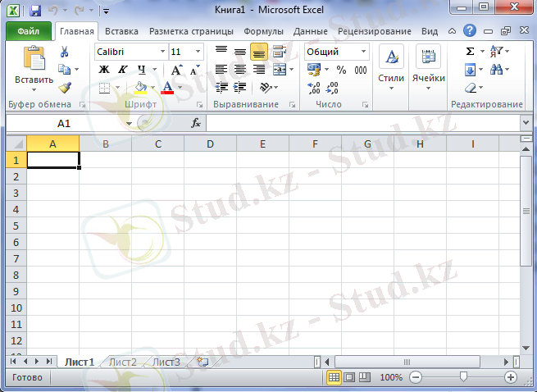537x392 pixels.
Task: Click the AutoSum sigma icon
Action: pos(470,52)
